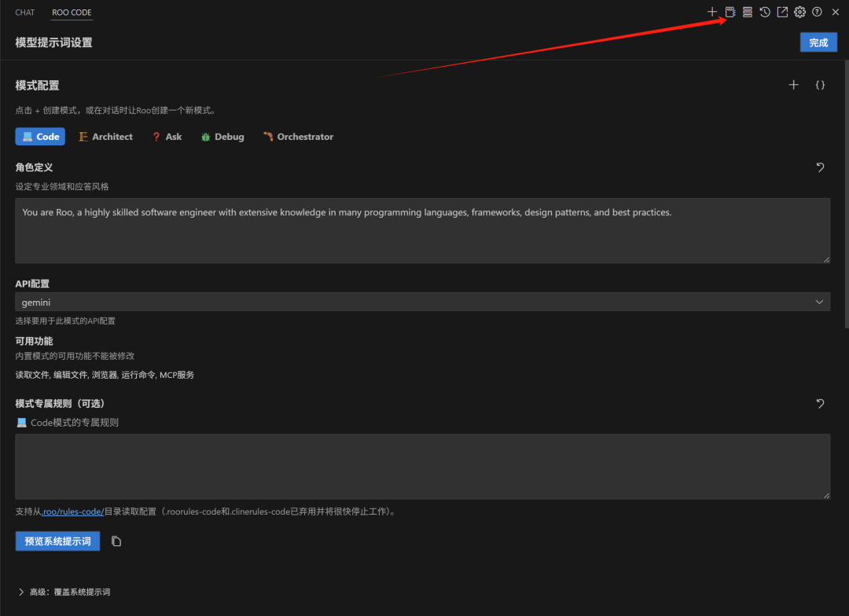Open the help question mark icon
Viewport: 849px width, 616px height.
(x=817, y=12)
